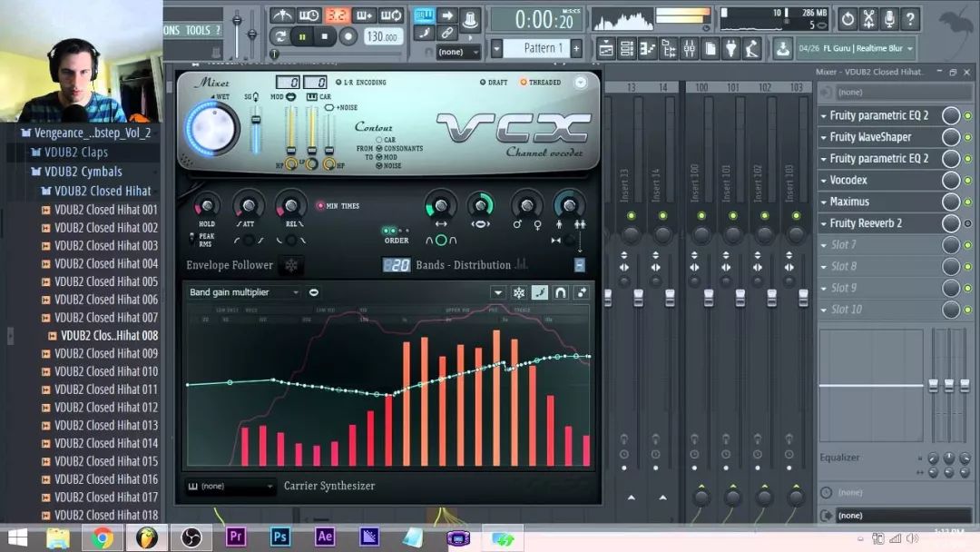Click the metronome icon in the top toolbar

(x=282, y=15)
